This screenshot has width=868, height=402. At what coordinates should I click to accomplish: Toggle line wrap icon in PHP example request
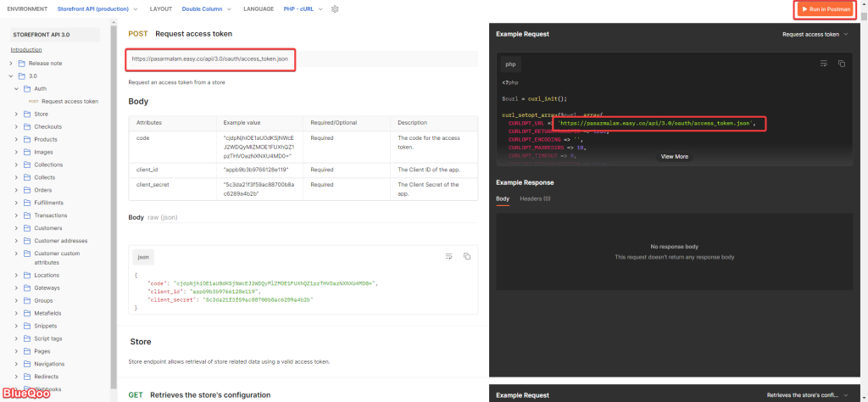pyautogui.click(x=823, y=64)
